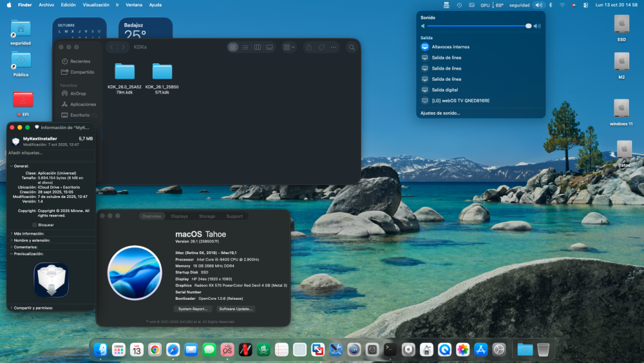The width and height of the screenshot is (644, 363).
Task: Open Google Chrome from the Dock
Action: click(155, 349)
